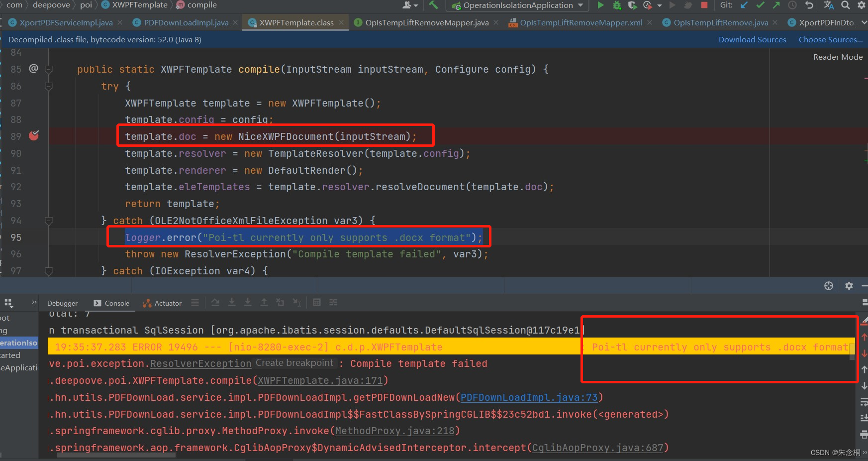Open IDE settings gear in top toolbar

point(861,5)
